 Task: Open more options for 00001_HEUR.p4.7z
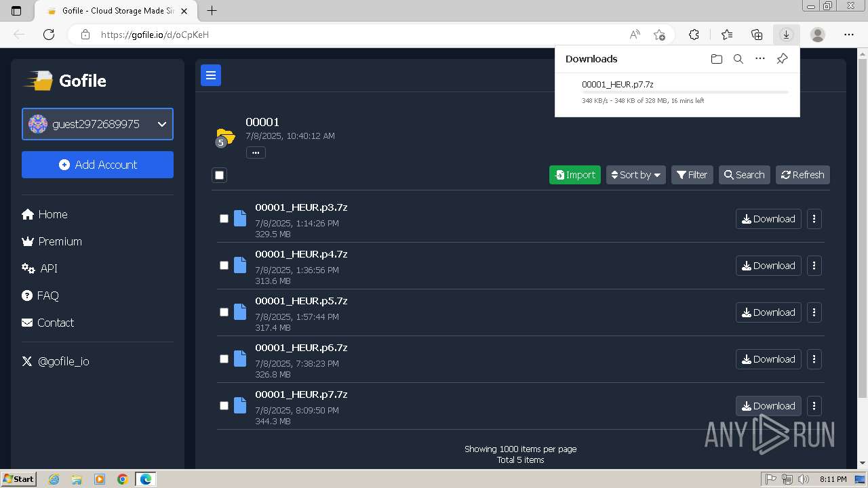tap(814, 266)
